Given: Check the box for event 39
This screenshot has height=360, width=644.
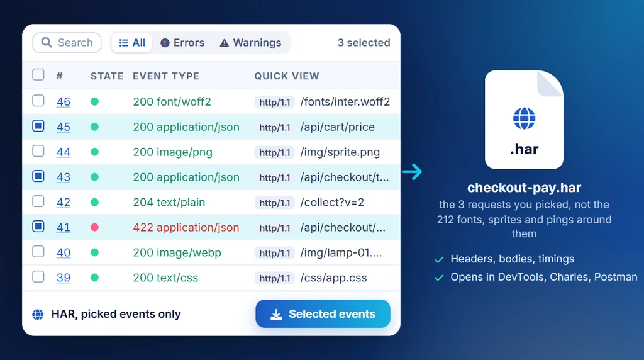Looking at the screenshot, I should pos(38,276).
